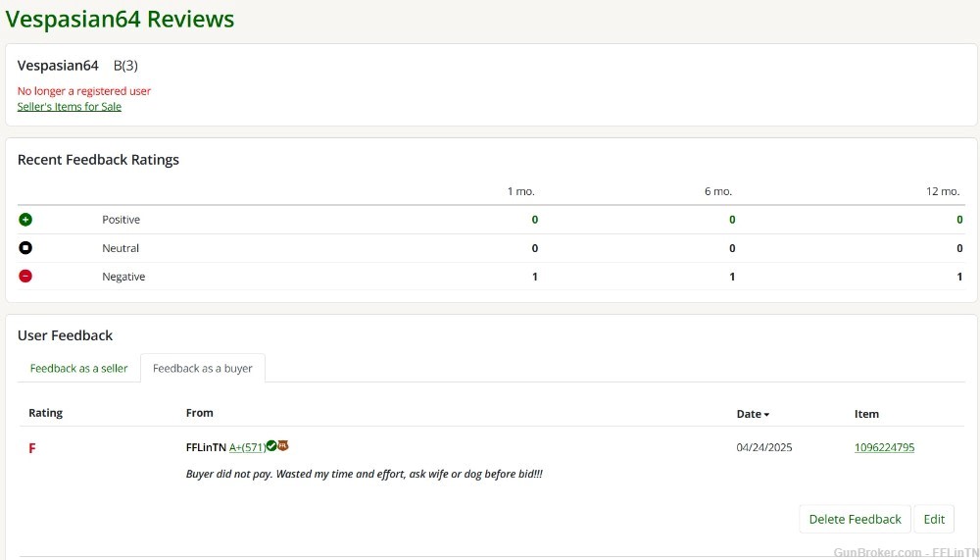Open the Seller's Items for Sale link
The image size is (980, 560).
tap(70, 106)
